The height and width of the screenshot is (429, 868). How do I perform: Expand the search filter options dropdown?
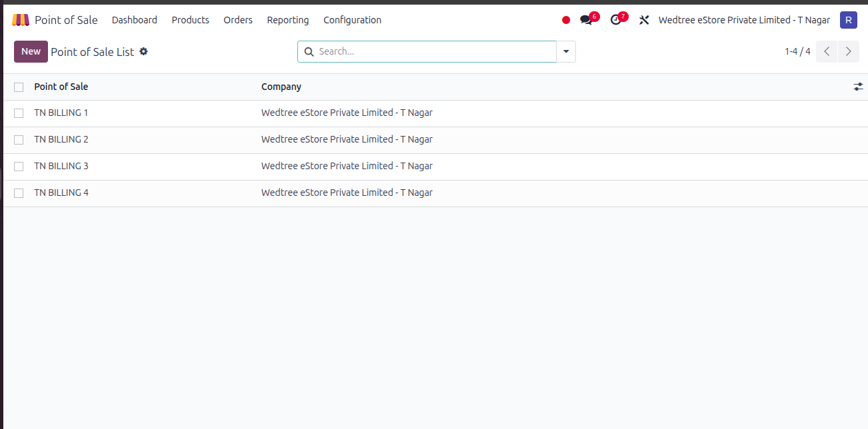pos(566,51)
